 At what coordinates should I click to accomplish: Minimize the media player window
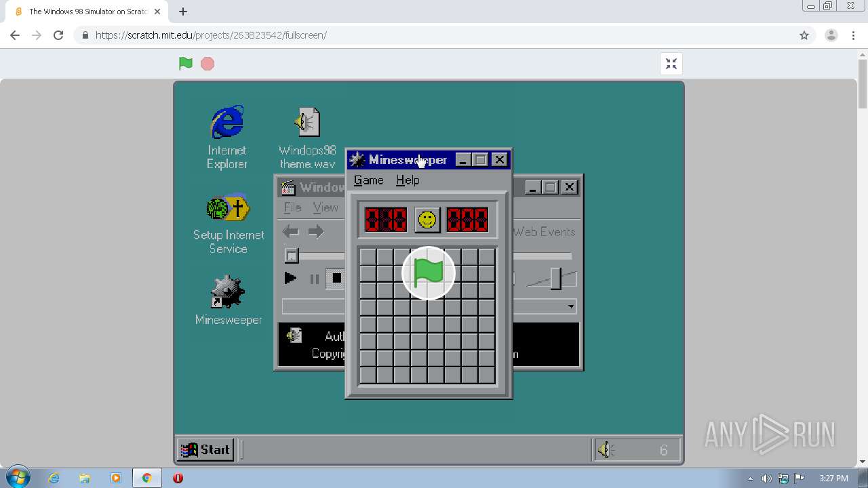pos(533,187)
